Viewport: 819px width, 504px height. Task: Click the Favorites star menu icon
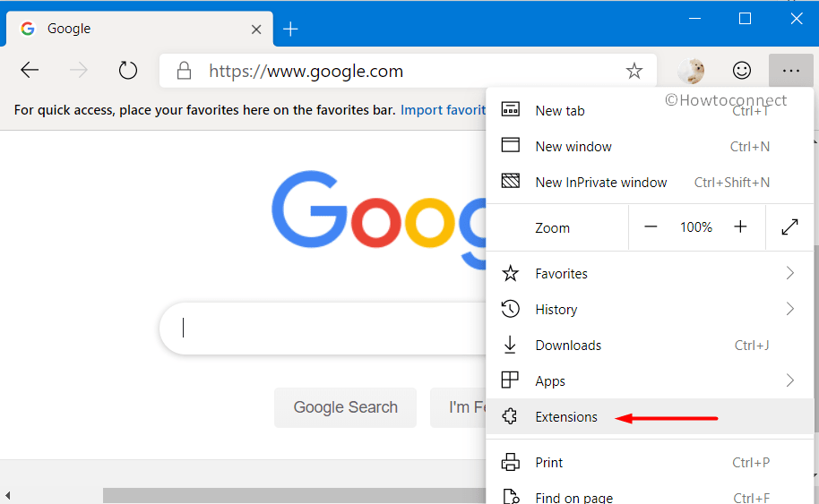click(x=511, y=273)
